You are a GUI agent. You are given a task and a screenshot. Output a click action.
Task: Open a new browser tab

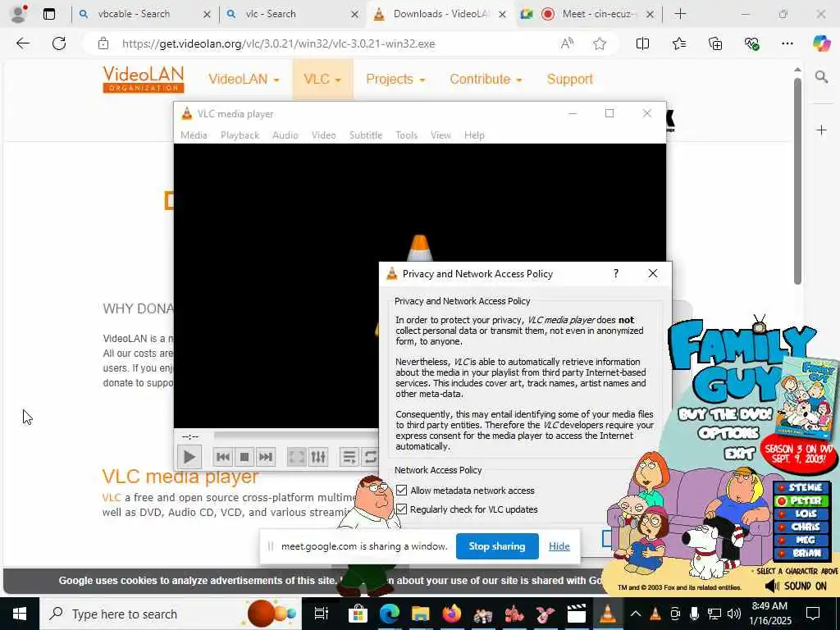coord(680,14)
